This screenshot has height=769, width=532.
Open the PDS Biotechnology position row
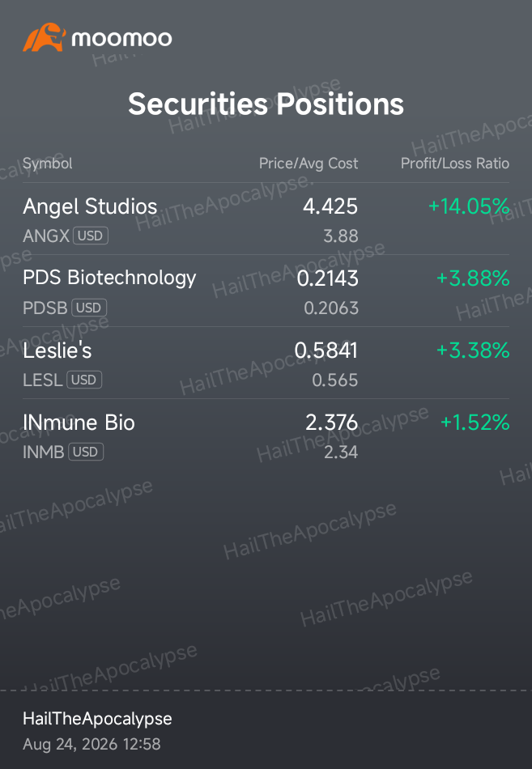pyautogui.click(x=266, y=291)
